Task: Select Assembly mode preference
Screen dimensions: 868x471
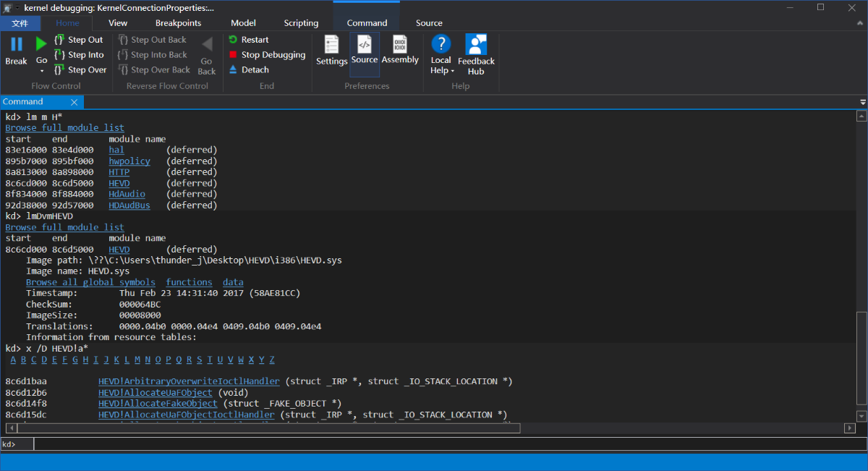Action: click(x=400, y=51)
